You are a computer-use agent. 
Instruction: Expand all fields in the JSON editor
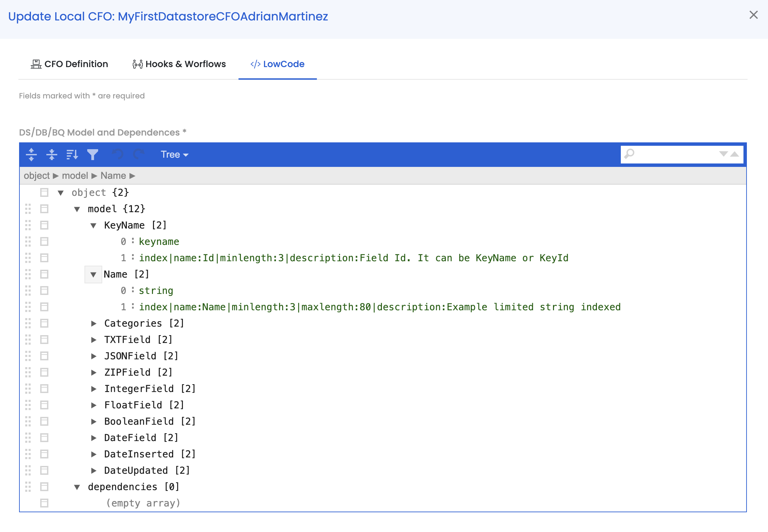pos(31,155)
